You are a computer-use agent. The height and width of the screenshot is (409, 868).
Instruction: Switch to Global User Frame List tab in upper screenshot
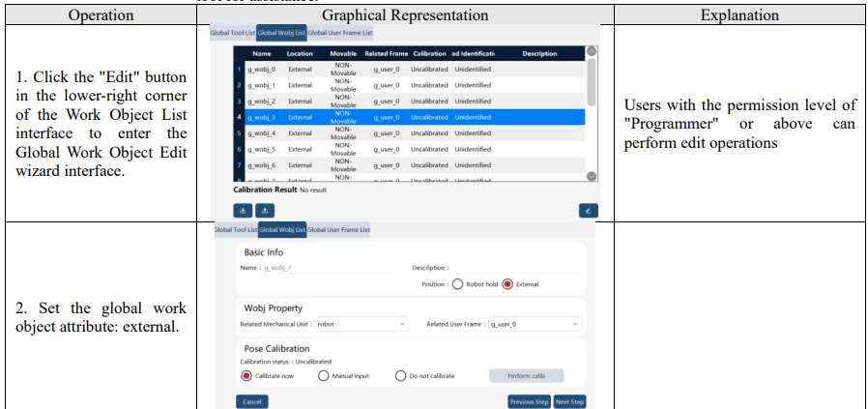pos(340,33)
